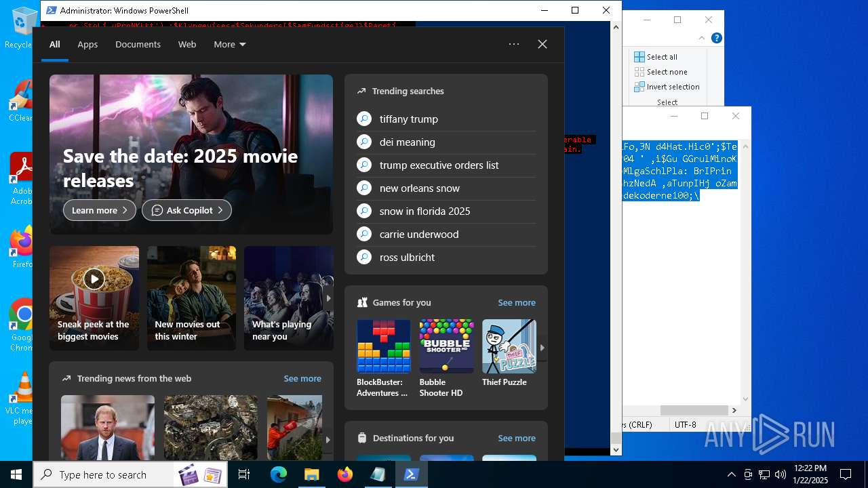The height and width of the screenshot is (488, 868).
Task: Click Notepad vertical scrollbar down arrow
Action: pos(745,399)
